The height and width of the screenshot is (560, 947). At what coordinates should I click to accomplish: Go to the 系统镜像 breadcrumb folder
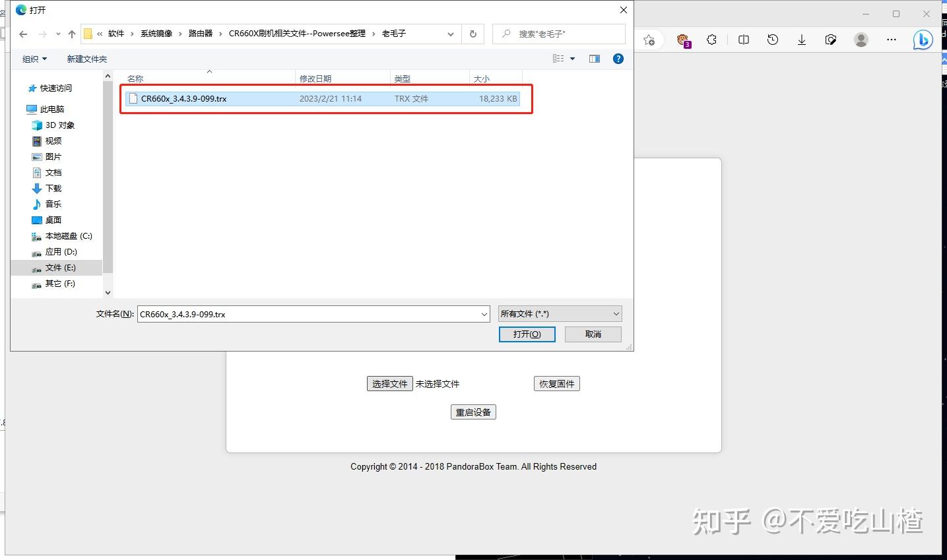156,33
